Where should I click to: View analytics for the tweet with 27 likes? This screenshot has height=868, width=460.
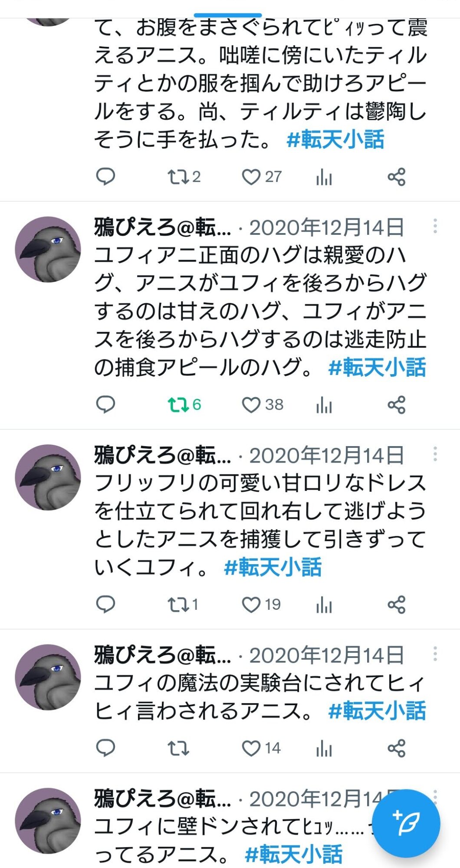point(324,177)
